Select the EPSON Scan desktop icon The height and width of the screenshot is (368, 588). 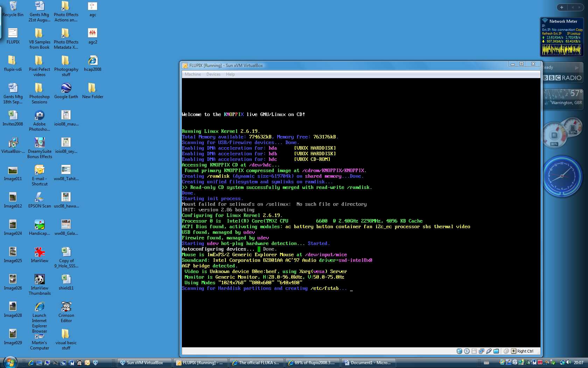[x=40, y=200]
